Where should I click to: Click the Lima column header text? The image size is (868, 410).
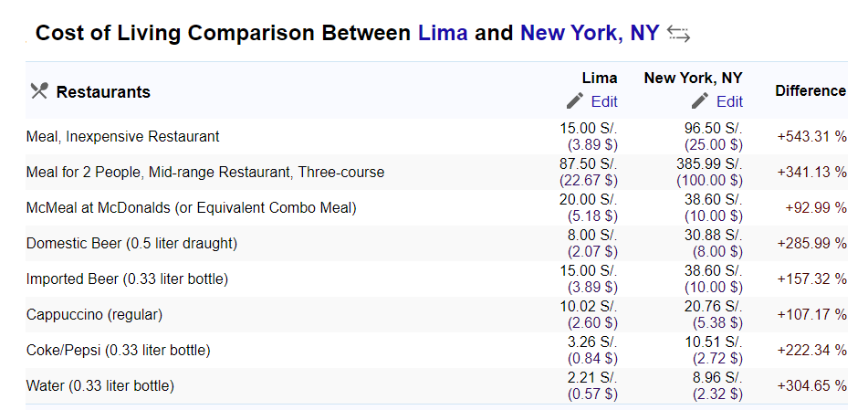pyautogui.click(x=600, y=78)
